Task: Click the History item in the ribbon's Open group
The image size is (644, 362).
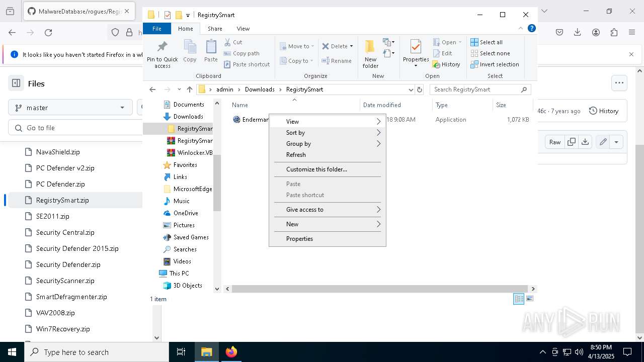Action: click(446, 64)
